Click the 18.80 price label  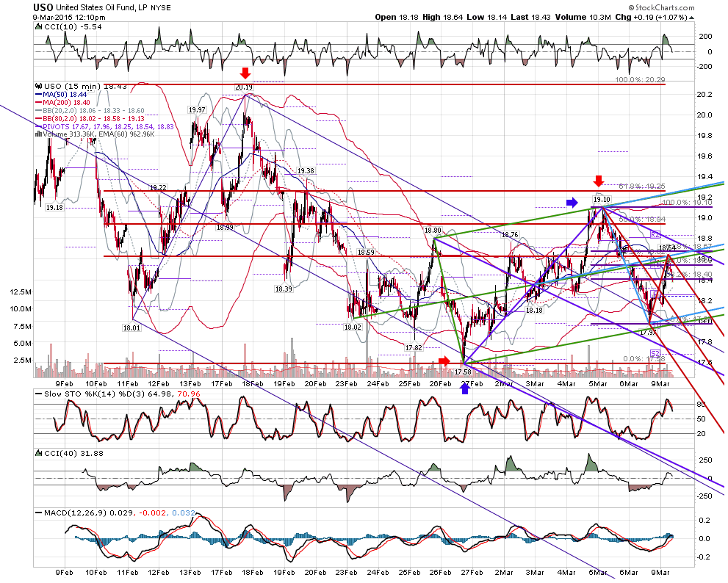pyautogui.click(x=433, y=231)
